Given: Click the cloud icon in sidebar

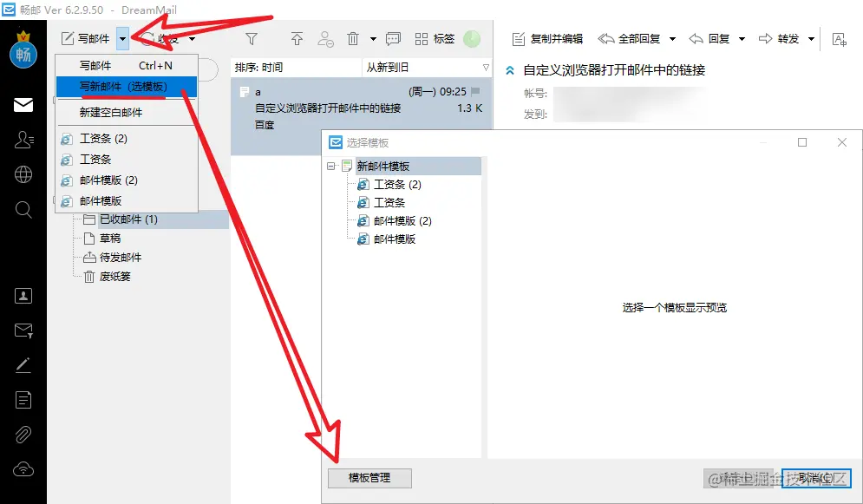Looking at the screenshot, I should pos(23,469).
